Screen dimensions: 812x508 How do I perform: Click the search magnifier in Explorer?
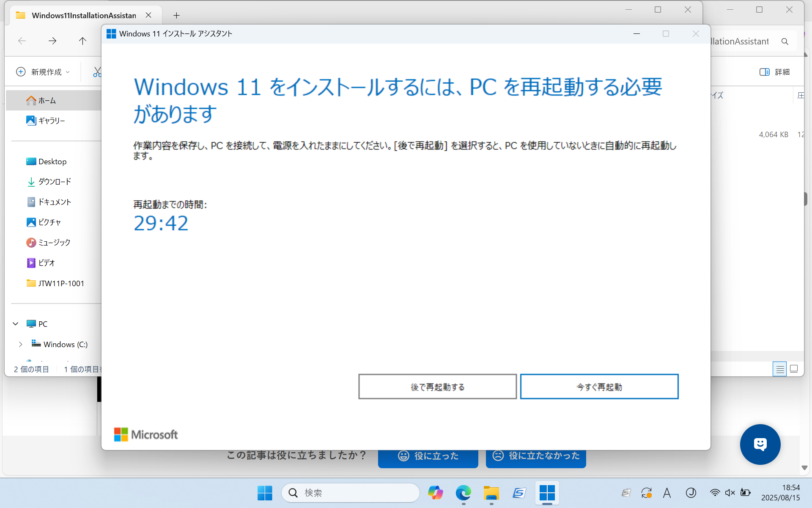click(785, 41)
